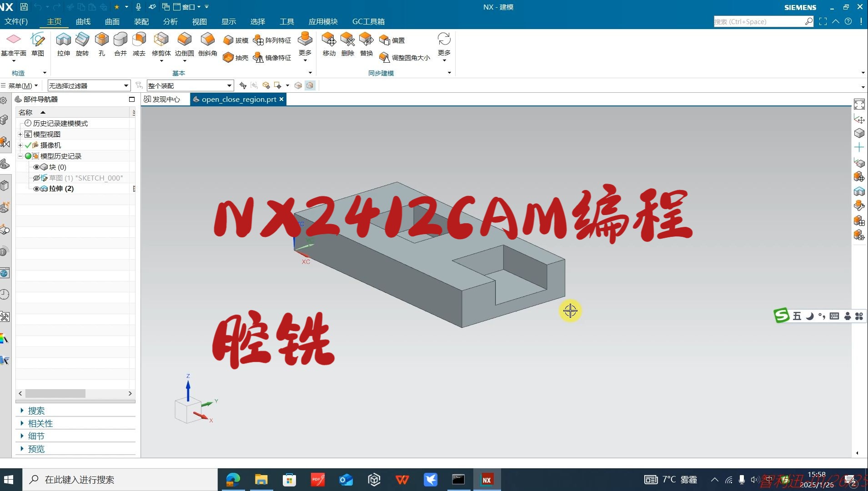Image resolution: width=868 pixels, height=491 pixels.
Task: Select the Extrude (拉伸) tool
Action: [x=63, y=45]
